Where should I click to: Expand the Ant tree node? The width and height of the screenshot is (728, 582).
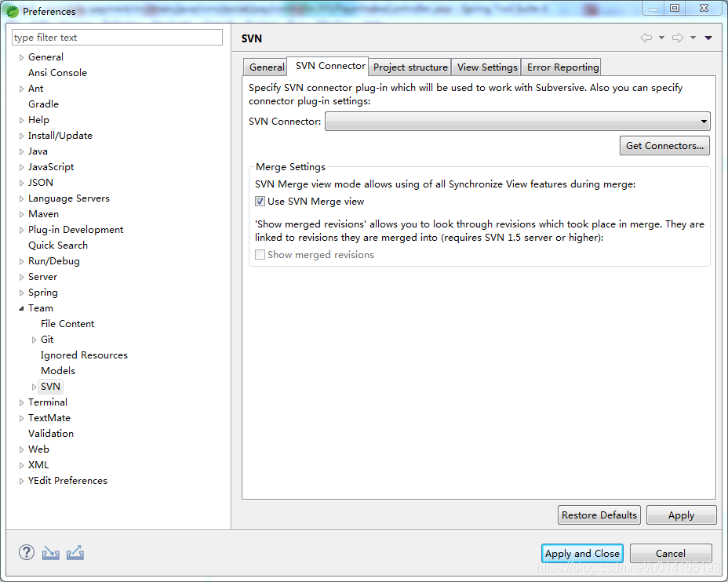coord(21,89)
